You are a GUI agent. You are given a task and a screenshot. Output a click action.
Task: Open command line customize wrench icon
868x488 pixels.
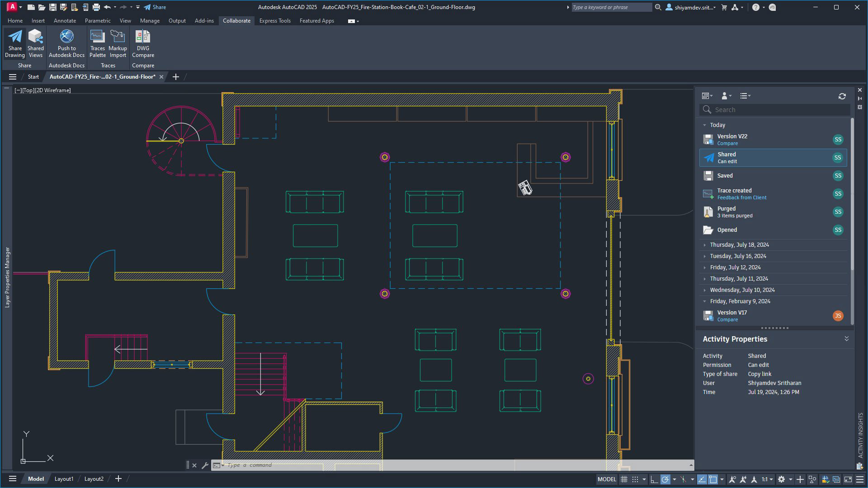205,465
